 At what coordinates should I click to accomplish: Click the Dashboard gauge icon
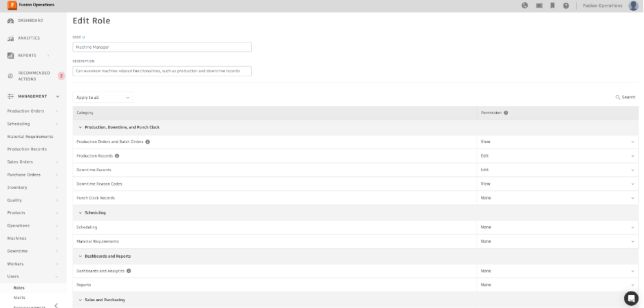pos(11,21)
